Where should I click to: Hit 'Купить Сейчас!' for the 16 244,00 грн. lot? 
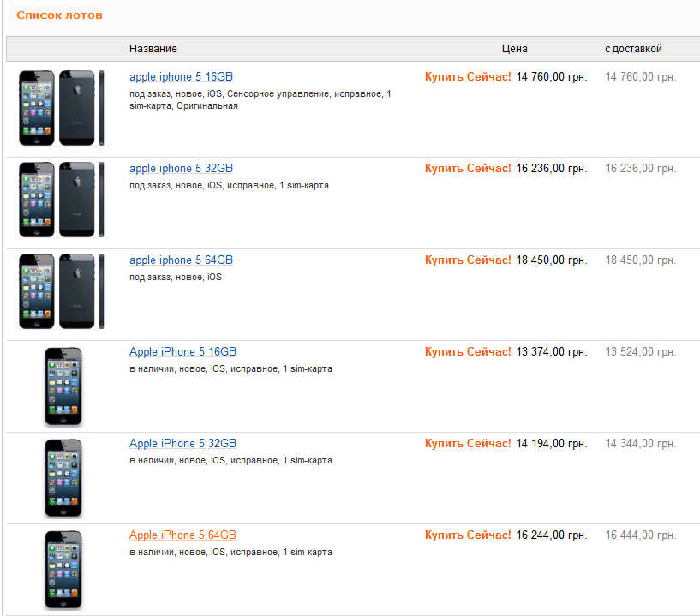(468, 535)
